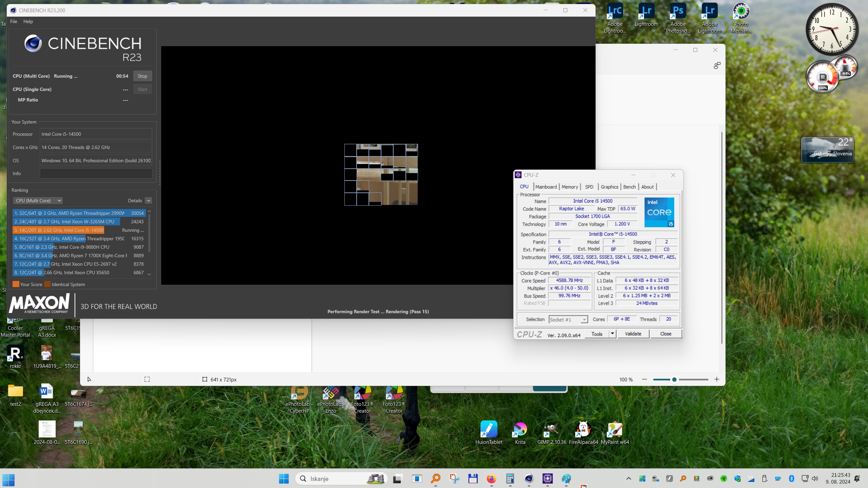The width and height of the screenshot is (868, 488).
Task: Open Firefox from the taskbar
Action: (491, 478)
